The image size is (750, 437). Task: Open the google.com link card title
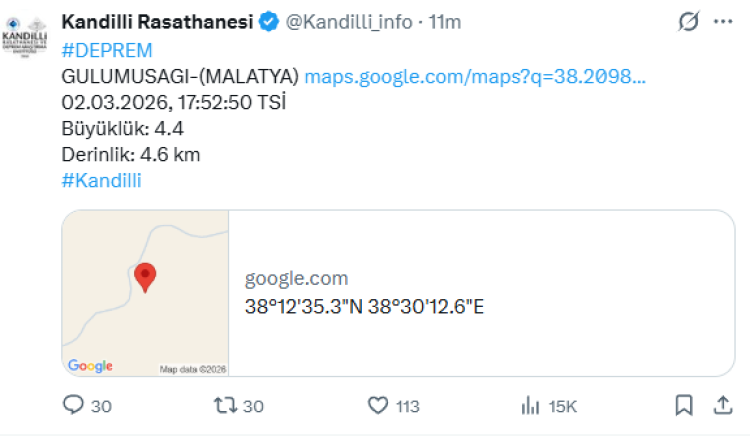297,279
